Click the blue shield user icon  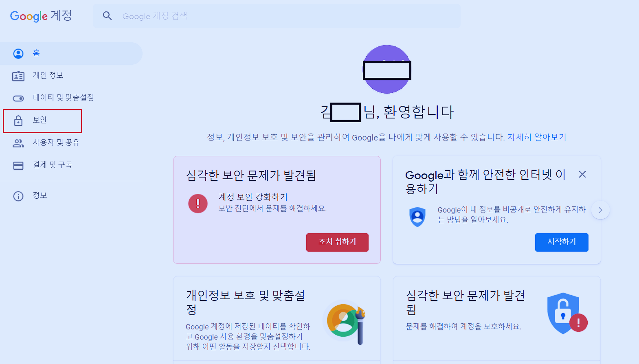[417, 217]
